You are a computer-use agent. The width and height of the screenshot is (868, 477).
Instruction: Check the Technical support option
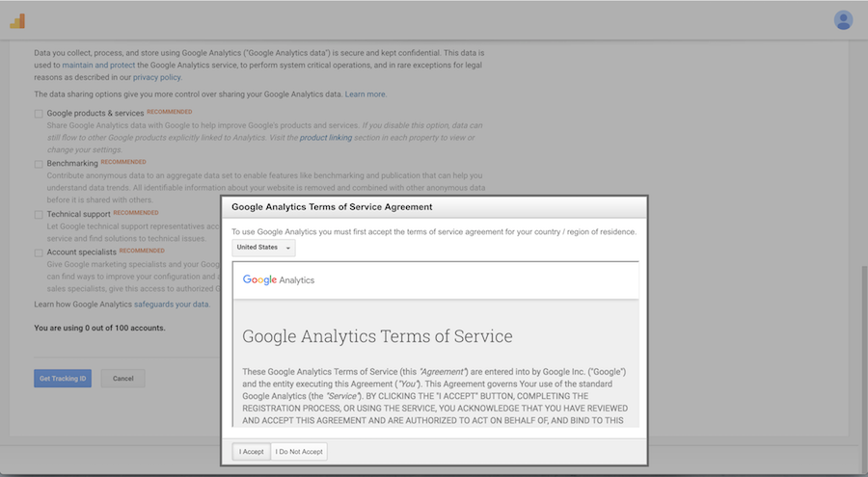tap(39, 215)
